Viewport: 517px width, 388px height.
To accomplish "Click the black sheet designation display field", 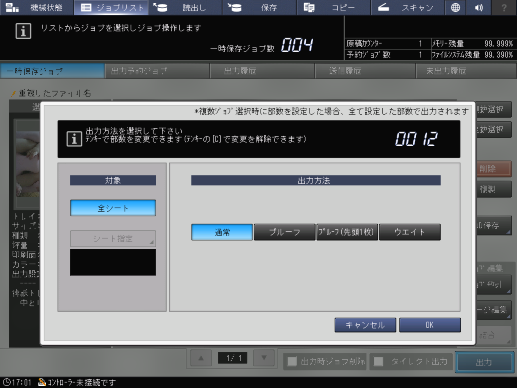I will 113,262.
